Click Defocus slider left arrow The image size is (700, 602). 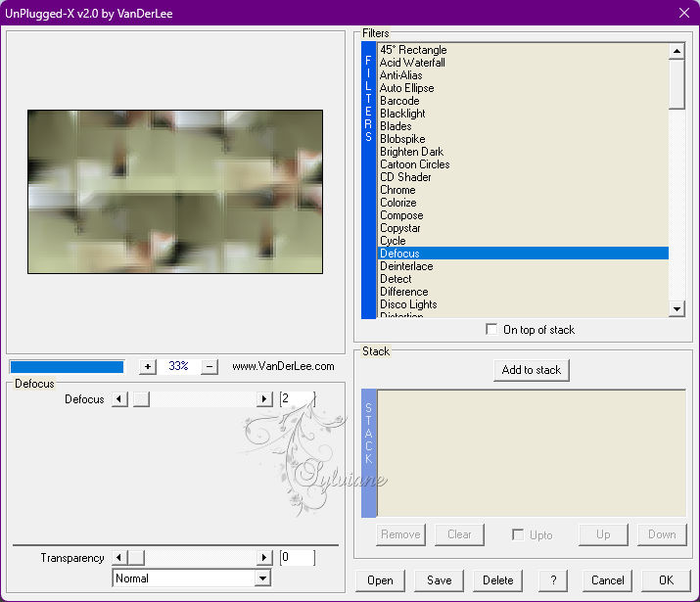tap(119, 399)
